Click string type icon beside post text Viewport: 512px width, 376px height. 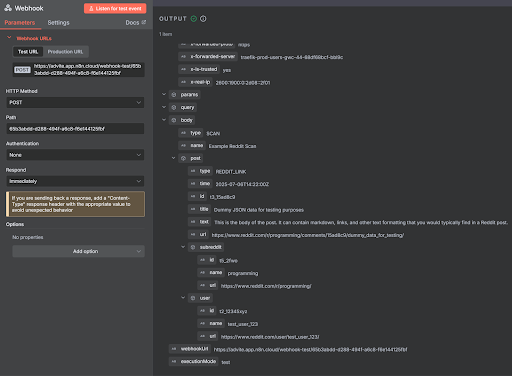pyautogui.click(x=193, y=222)
